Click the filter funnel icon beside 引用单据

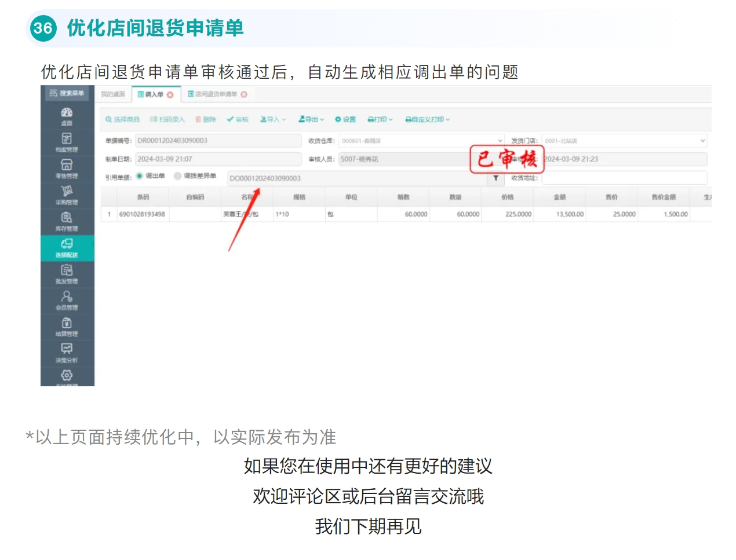tap(495, 178)
